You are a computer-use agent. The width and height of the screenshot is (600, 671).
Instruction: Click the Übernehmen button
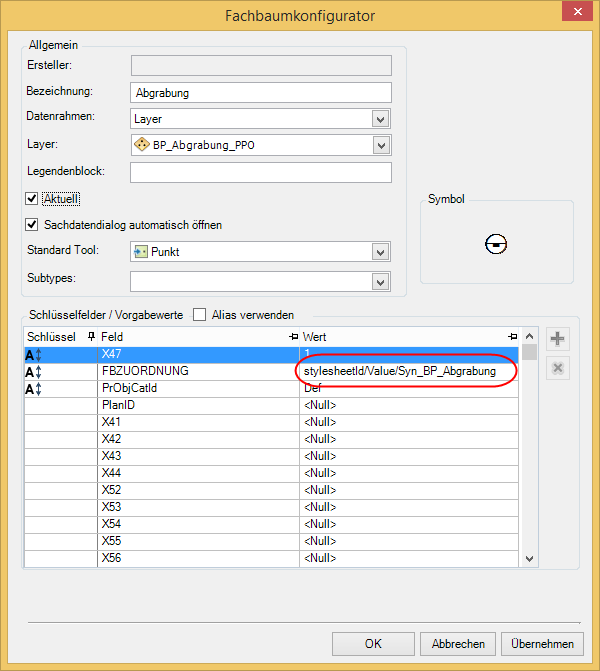click(542, 644)
